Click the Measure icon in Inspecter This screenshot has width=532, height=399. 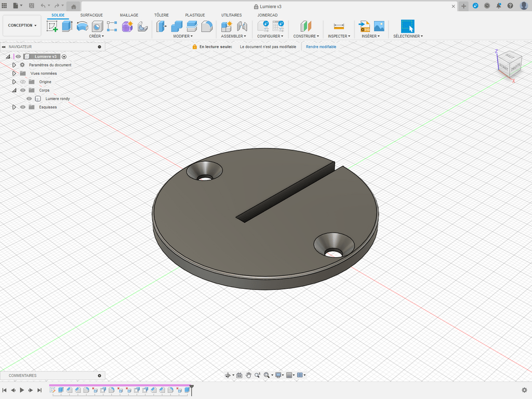coord(339,26)
